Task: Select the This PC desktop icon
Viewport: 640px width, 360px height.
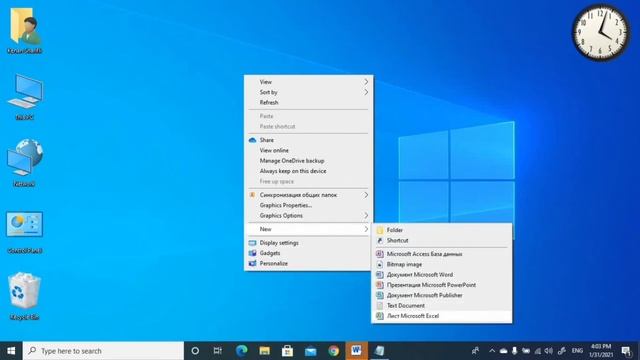Action: pos(24,97)
